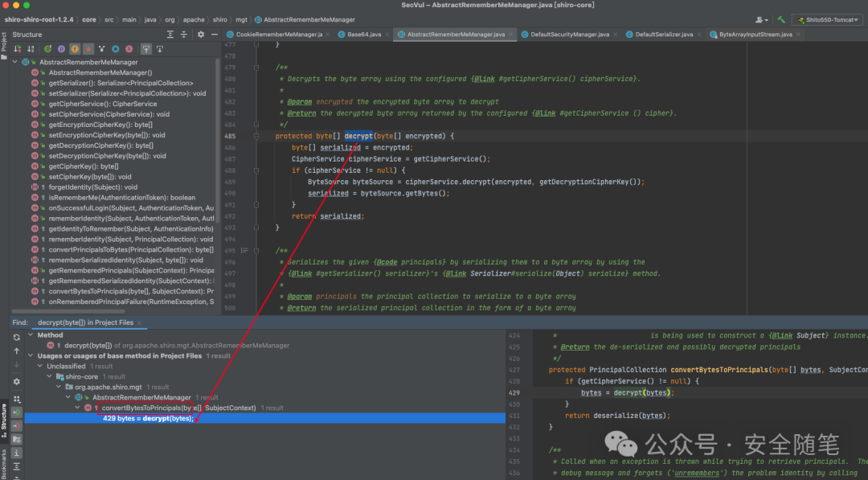Open Structure panel settings gear
Screen dimensions: 868x480
tap(200, 35)
